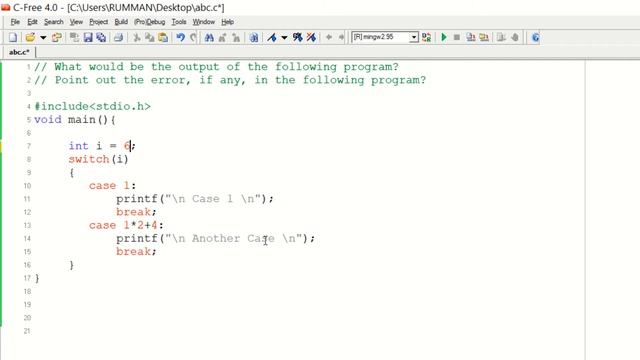Expand the bookmark arrow dropdown

click(284, 38)
